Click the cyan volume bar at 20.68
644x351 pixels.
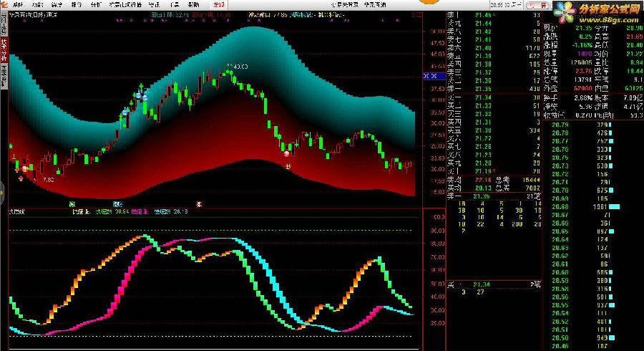[x=615, y=207]
